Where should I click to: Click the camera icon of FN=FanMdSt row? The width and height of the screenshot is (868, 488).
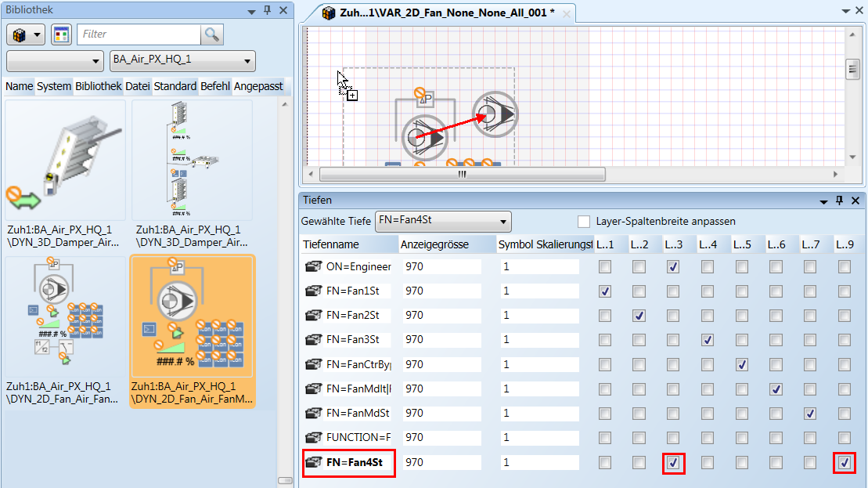click(313, 413)
